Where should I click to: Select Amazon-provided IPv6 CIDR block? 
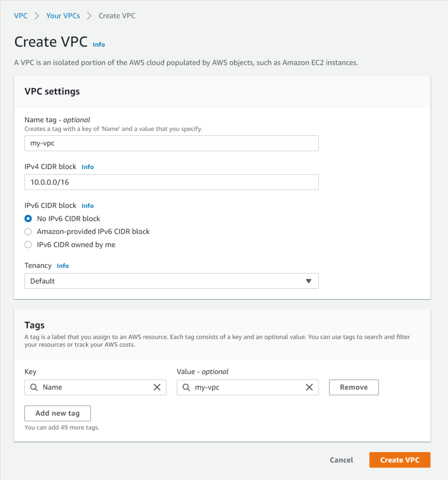pyautogui.click(x=28, y=232)
